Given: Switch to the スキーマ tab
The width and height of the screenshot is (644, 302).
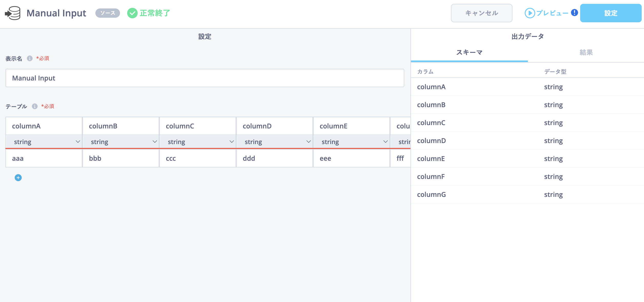Looking at the screenshot, I should point(469,53).
